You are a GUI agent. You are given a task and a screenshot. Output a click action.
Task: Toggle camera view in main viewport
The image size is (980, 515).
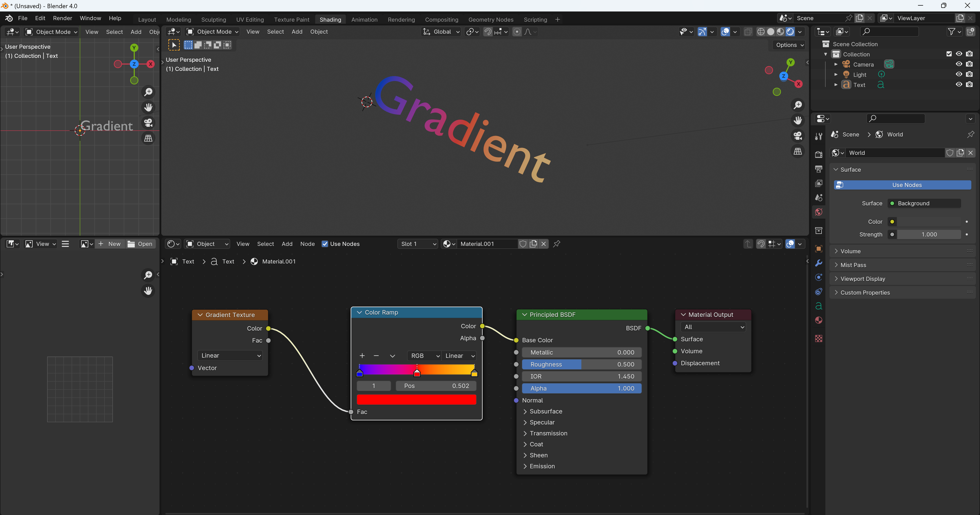coord(797,136)
